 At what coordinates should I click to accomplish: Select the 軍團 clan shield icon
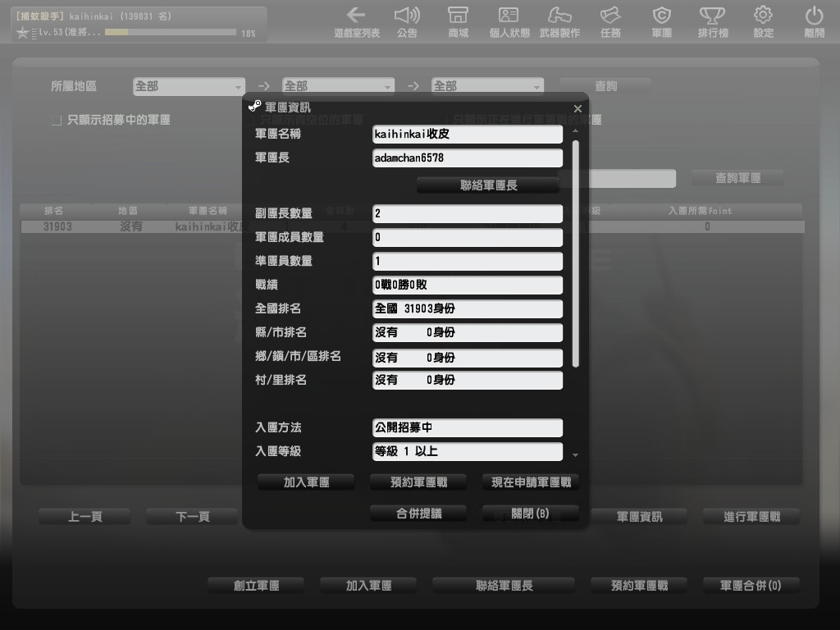tap(661, 21)
